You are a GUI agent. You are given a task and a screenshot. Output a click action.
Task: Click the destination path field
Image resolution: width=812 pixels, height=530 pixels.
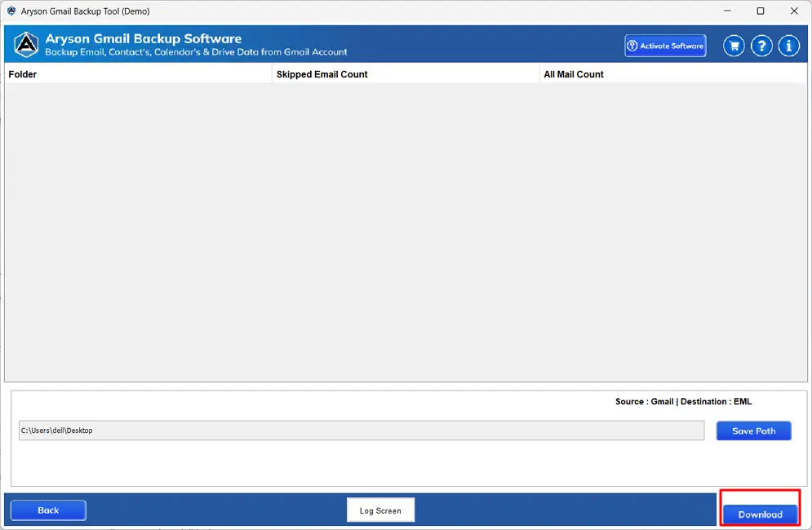(362, 431)
